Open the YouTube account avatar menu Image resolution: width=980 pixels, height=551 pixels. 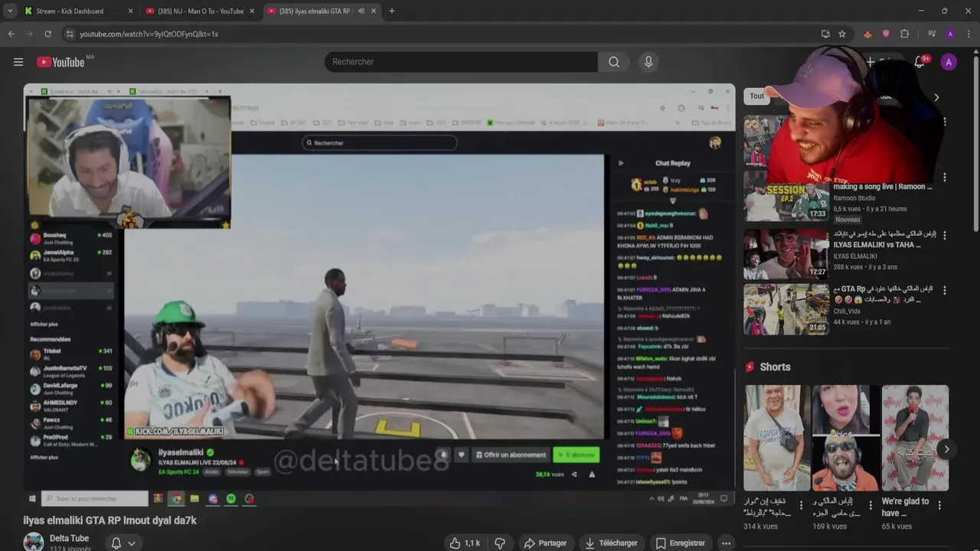tap(949, 62)
